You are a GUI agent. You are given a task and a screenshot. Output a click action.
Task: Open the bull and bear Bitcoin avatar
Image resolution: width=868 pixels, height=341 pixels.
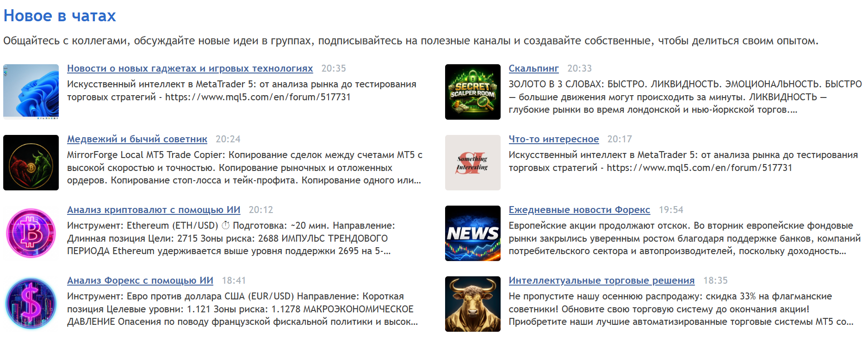coord(31,163)
